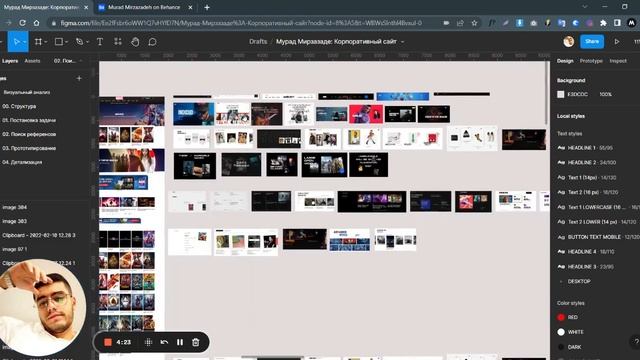Viewport: 640px width, 360px height.
Task: Present prototype with play icon
Action: [x=617, y=42]
